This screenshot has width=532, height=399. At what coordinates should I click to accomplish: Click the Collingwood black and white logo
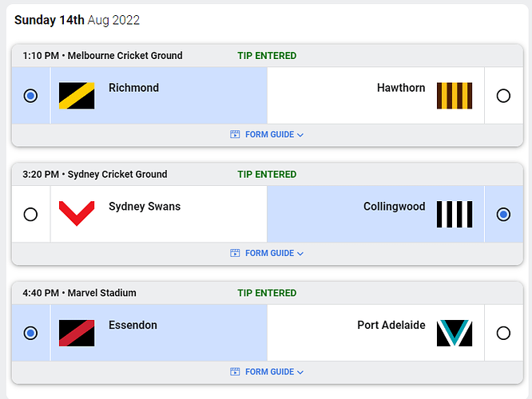pos(455,214)
